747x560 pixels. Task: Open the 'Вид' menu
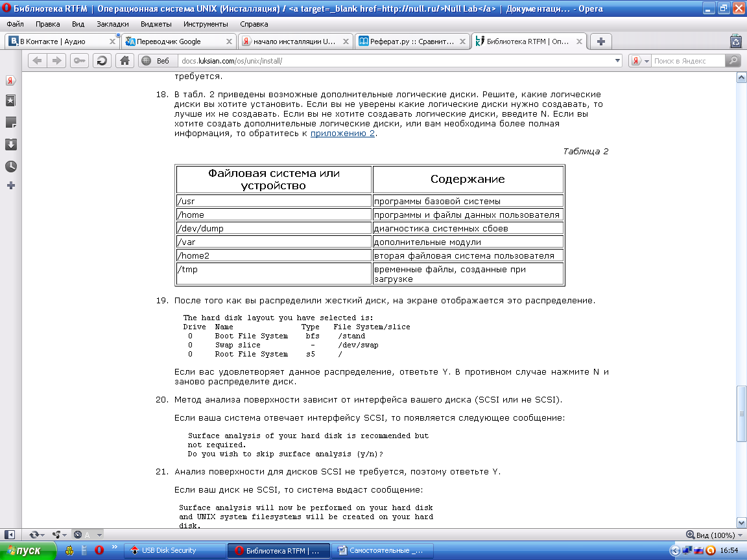[78, 24]
